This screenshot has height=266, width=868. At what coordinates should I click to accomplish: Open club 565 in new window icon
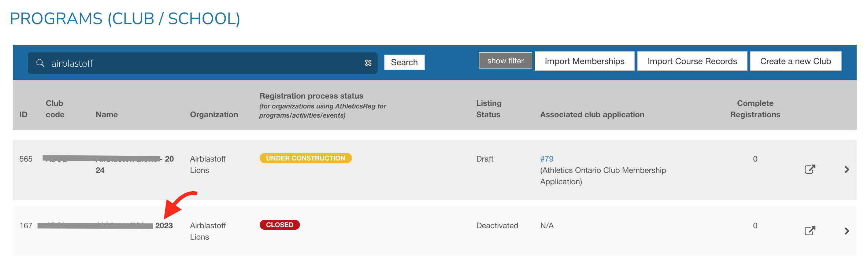click(x=809, y=169)
